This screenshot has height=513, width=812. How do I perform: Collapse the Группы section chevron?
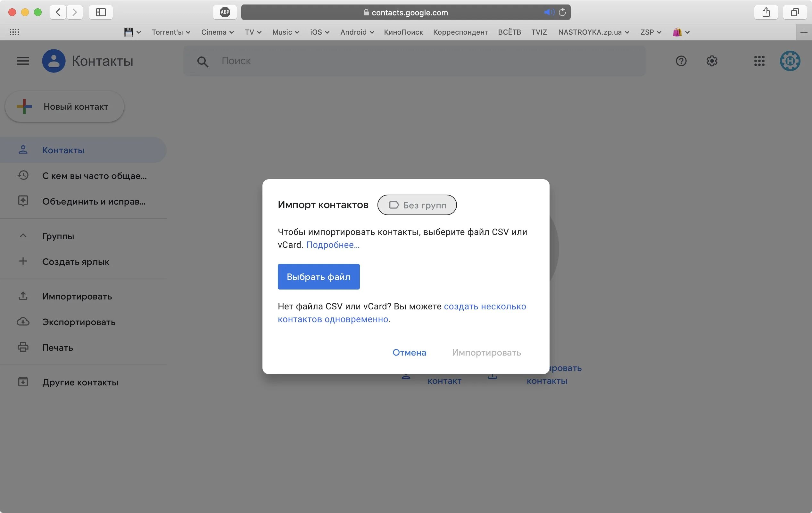click(x=23, y=236)
